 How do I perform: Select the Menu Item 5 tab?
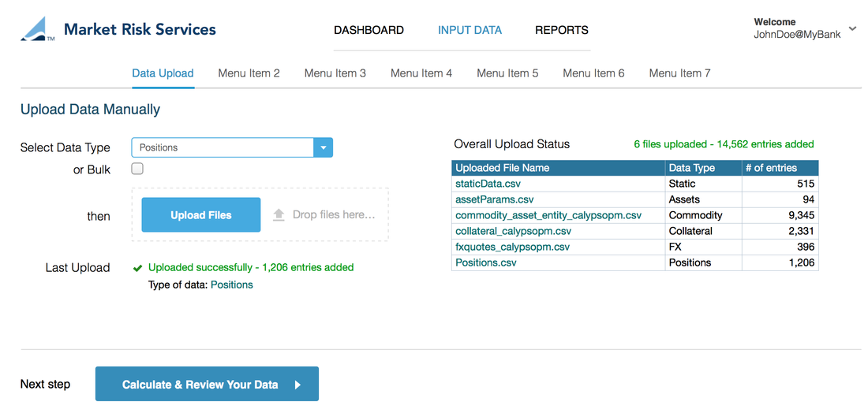507,73
